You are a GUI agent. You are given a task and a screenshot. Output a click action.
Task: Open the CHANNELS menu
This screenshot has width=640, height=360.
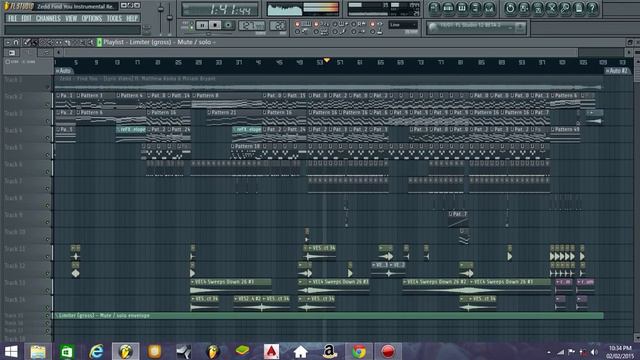click(48, 18)
